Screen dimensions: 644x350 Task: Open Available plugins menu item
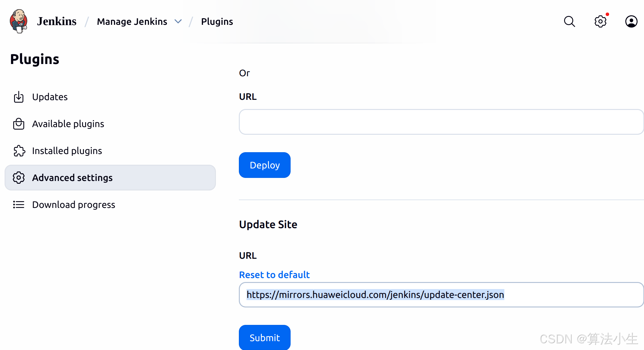point(68,124)
